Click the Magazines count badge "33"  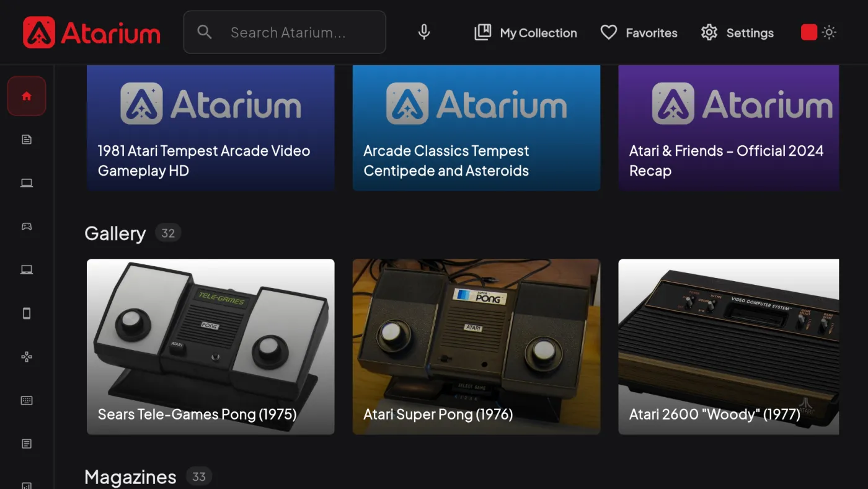point(199,477)
